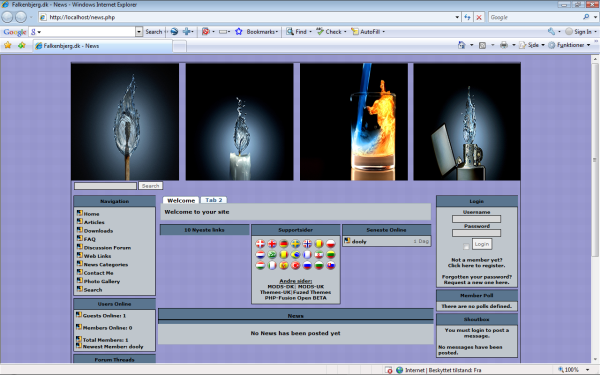Click the lighter flame banner image
The image size is (600, 375).
[467, 122]
